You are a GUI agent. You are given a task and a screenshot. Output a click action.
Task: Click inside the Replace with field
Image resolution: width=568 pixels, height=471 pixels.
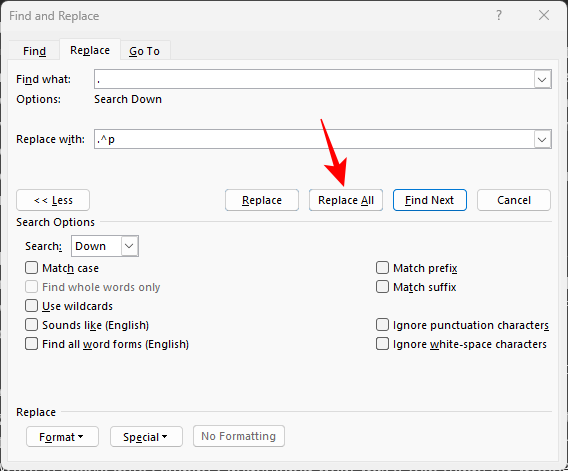[x=314, y=139]
